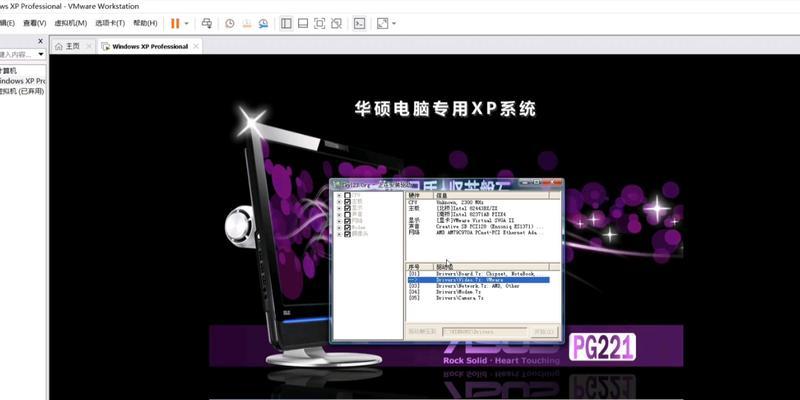The image size is (800, 400).
Task: Switch to Unity mode icon
Action: pos(336,23)
